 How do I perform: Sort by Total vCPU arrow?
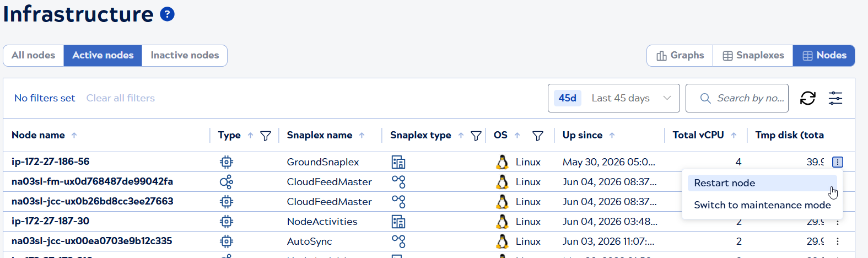pos(734,135)
